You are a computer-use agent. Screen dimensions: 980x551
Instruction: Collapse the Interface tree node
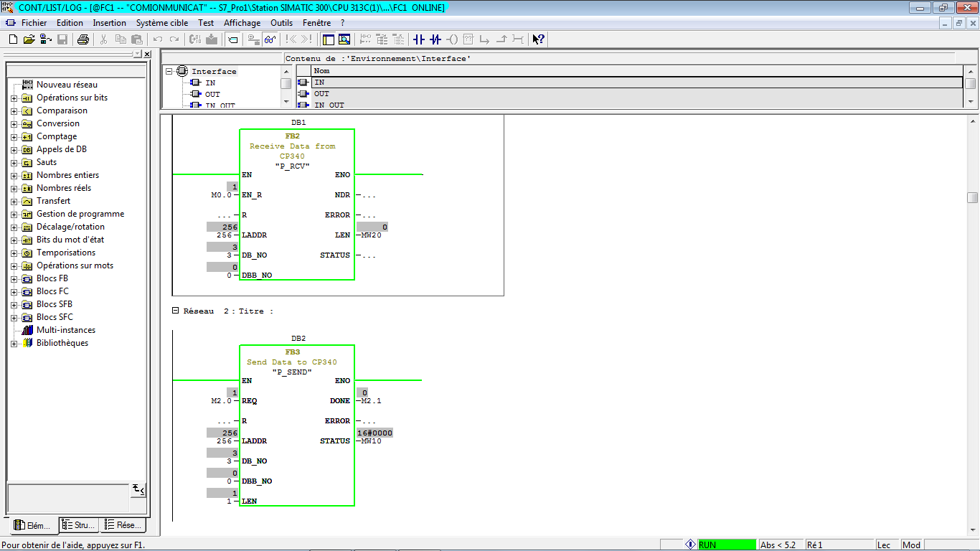tap(169, 71)
